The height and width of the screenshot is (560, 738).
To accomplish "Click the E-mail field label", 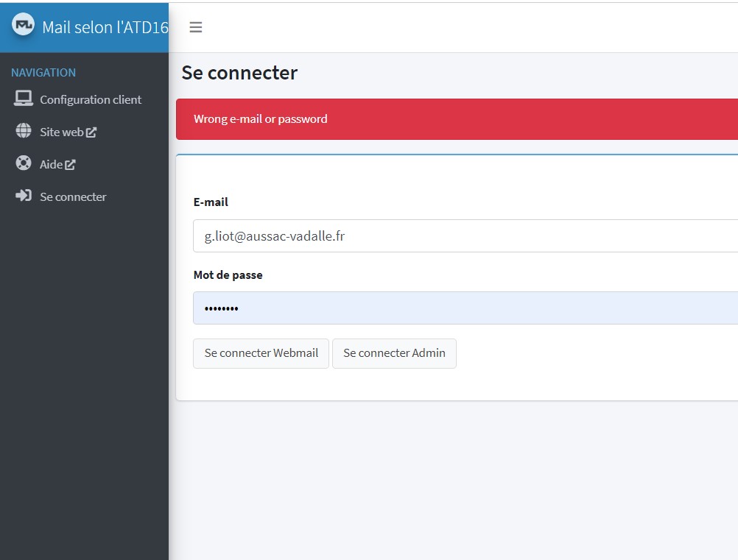I will (211, 202).
